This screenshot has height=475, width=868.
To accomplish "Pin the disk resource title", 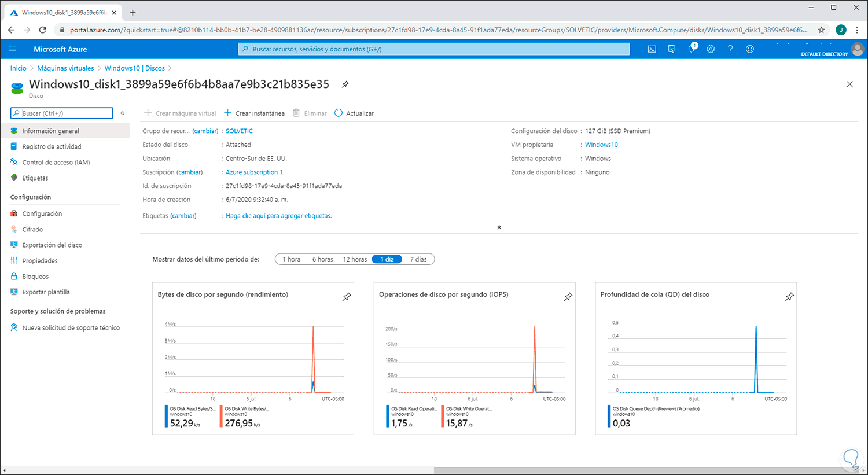I will 345,84.
